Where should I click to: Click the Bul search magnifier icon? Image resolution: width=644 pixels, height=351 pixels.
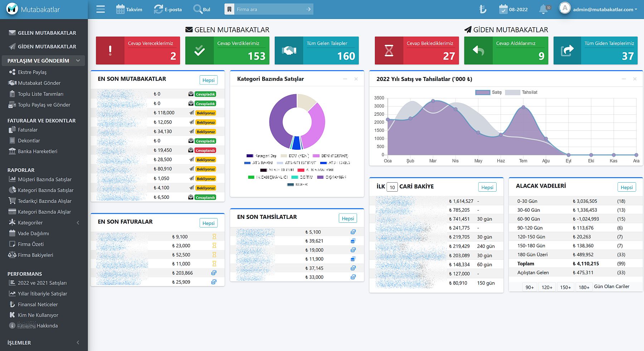tap(197, 9)
